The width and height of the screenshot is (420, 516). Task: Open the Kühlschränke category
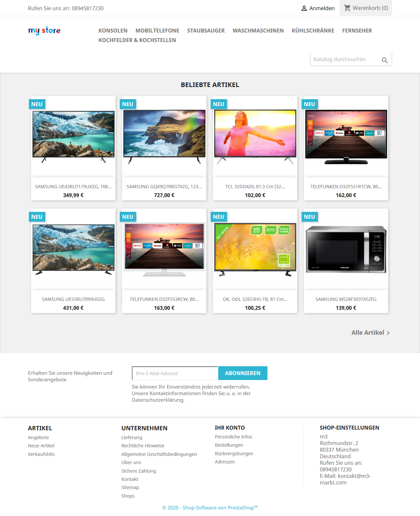(x=313, y=31)
